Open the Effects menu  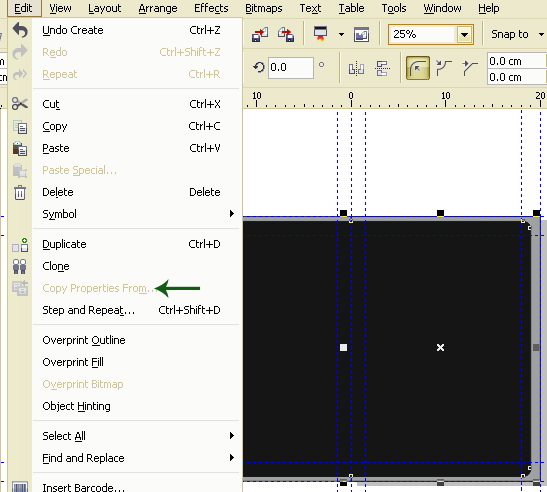[211, 8]
